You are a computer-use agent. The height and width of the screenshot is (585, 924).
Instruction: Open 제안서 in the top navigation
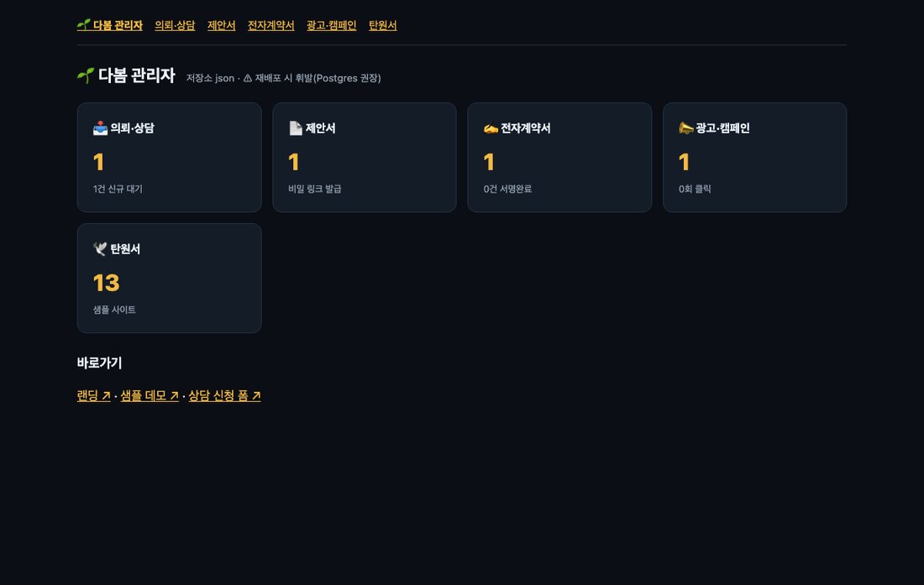tap(221, 25)
